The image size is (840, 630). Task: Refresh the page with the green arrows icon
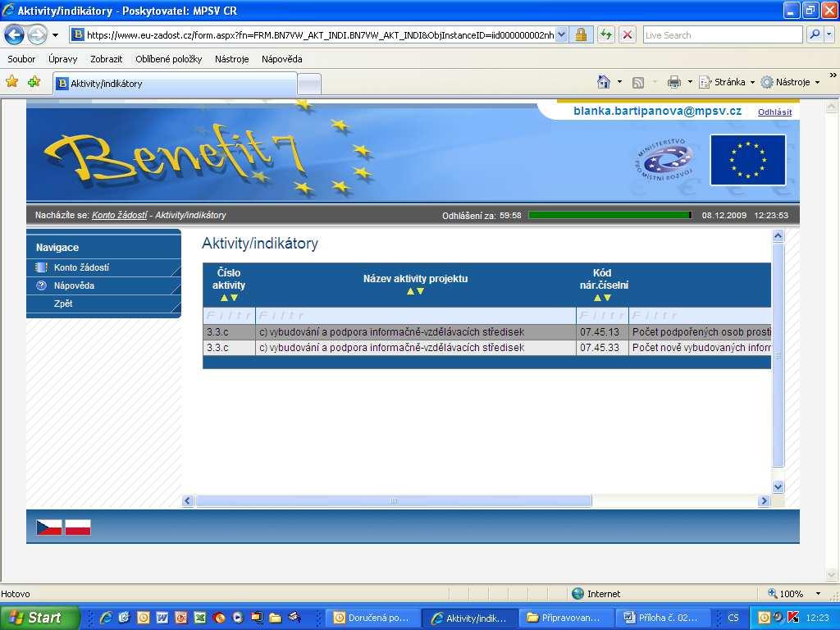click(606, 35)
